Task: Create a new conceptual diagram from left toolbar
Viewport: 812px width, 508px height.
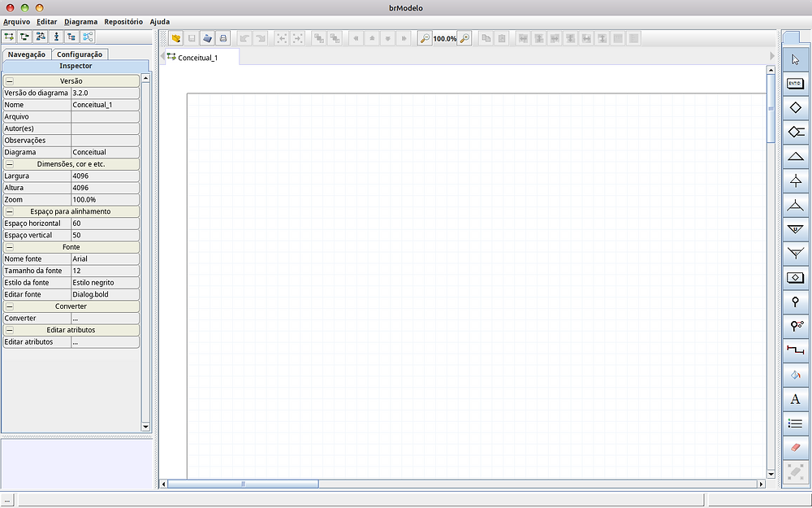Action: (9, 37)
